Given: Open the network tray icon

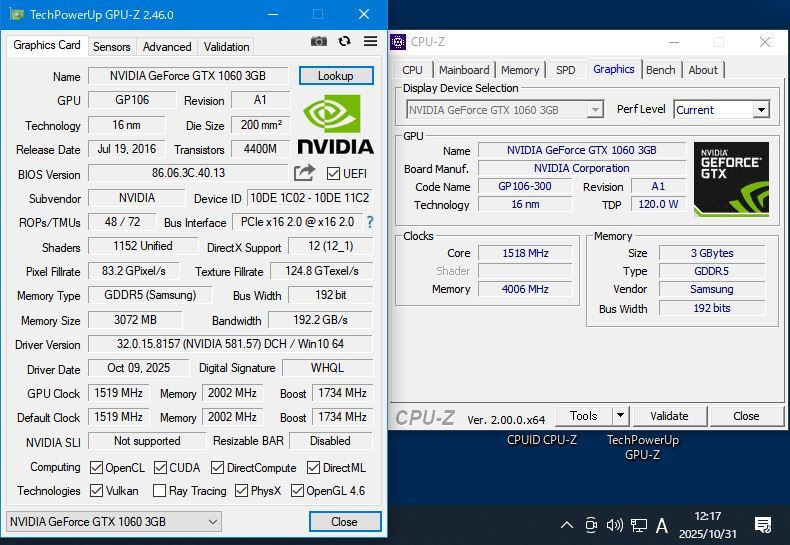Looking at the screenshot, I should pos(639,526).
